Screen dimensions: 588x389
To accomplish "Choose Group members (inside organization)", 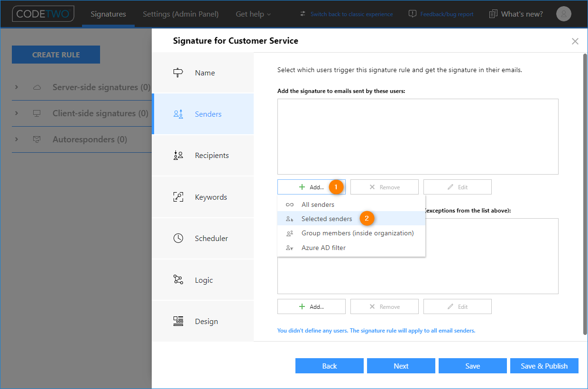I will (x=351, y=233).
